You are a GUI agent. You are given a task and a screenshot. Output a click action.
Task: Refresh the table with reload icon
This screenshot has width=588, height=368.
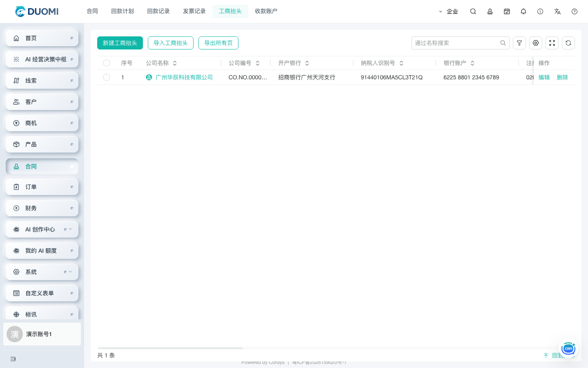tap(568, 43)
